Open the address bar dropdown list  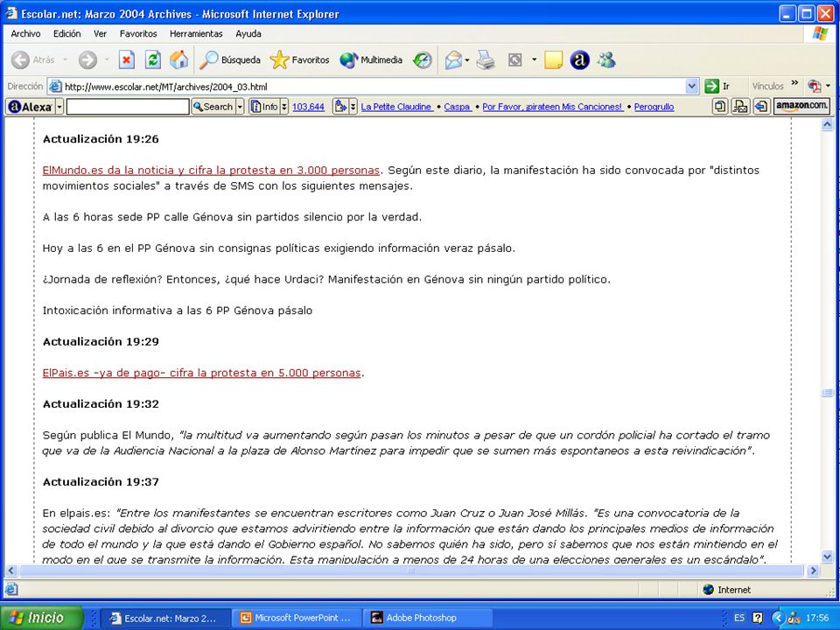pos(691,87)
